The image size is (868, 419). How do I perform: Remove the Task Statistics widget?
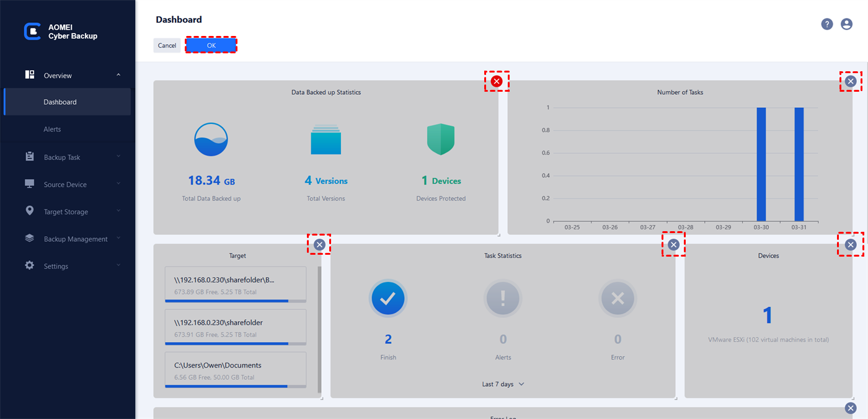(x=673, y=245)
